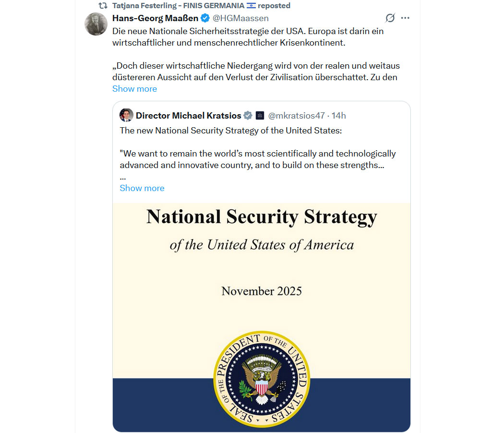Expand the quoted Kratsios post with Show more
The height and width of the screenshot is (433, 504).
(142, 188)
